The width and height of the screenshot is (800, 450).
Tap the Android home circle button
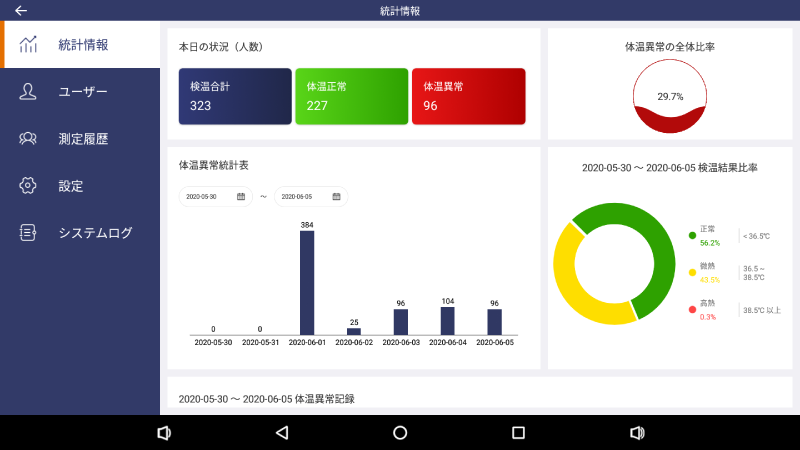click(400, 433)
